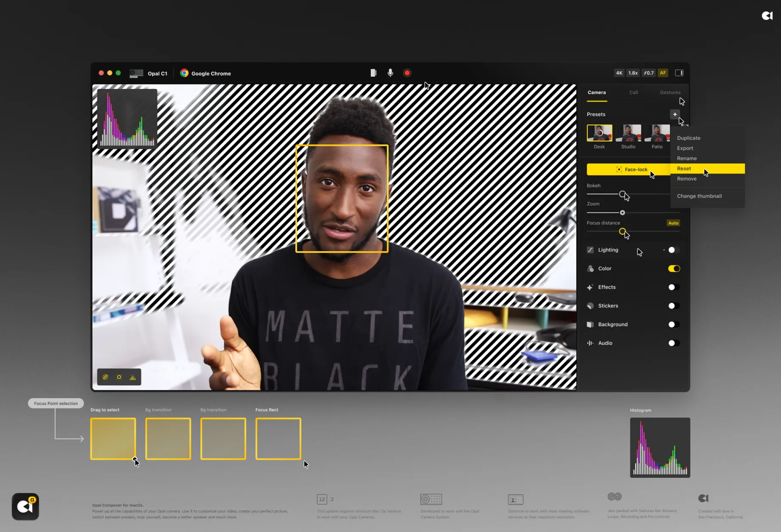Toggle the sidebar panel icon

[679, 73]
